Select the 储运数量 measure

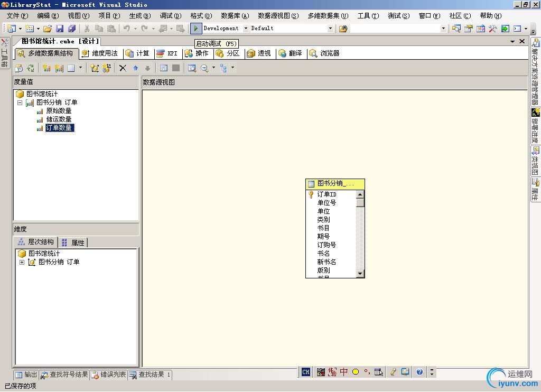tap(59, 119)
